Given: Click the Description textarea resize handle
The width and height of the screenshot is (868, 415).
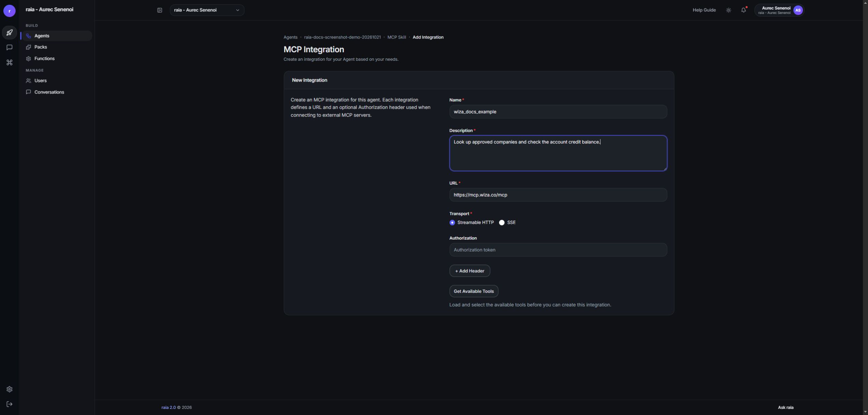Looking at the screenshot, I should click(665, 169).
